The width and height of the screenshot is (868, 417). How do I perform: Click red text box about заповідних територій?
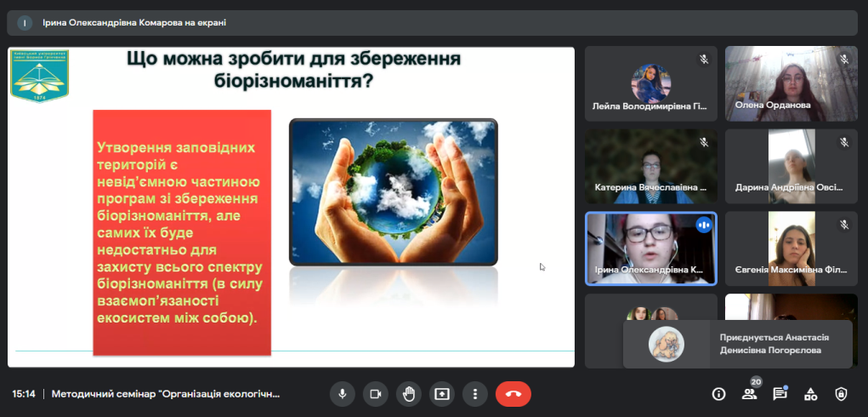182,232
